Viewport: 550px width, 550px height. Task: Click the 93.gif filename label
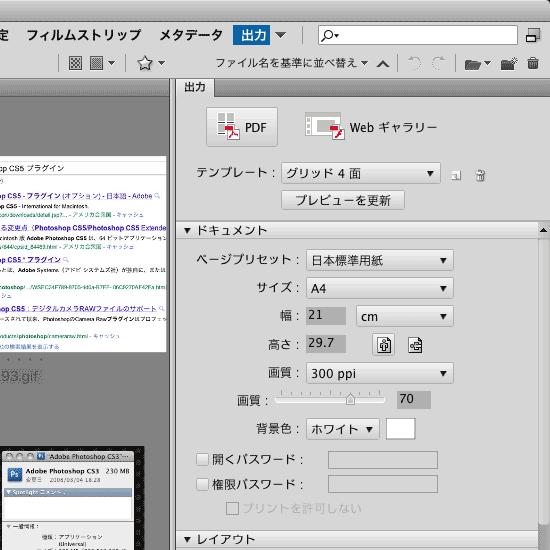click(21, 377)
